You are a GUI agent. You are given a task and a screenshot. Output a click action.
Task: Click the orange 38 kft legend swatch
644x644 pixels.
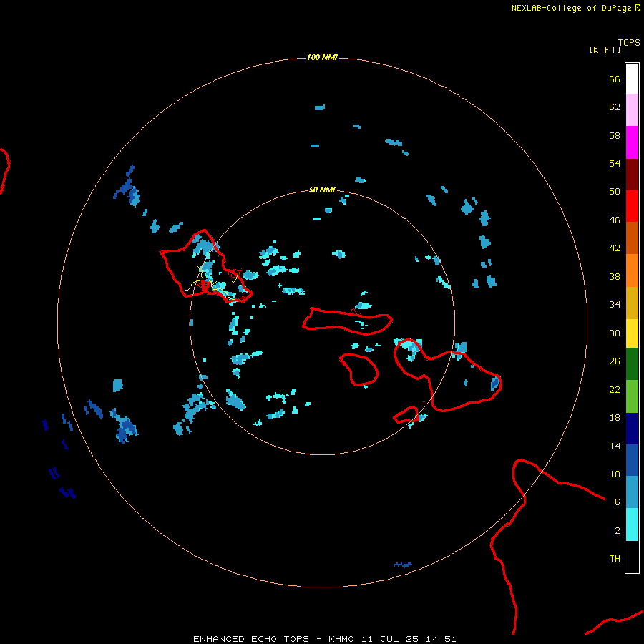pos(632,270)
